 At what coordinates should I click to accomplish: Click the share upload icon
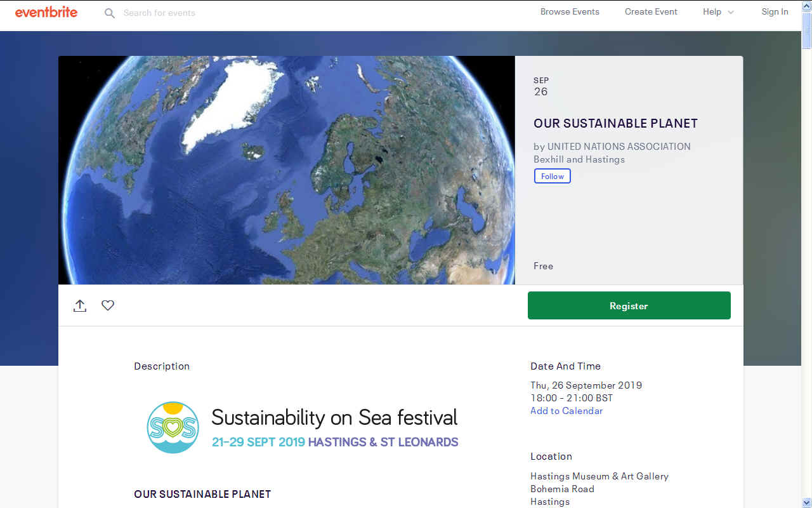click(80, 305)
